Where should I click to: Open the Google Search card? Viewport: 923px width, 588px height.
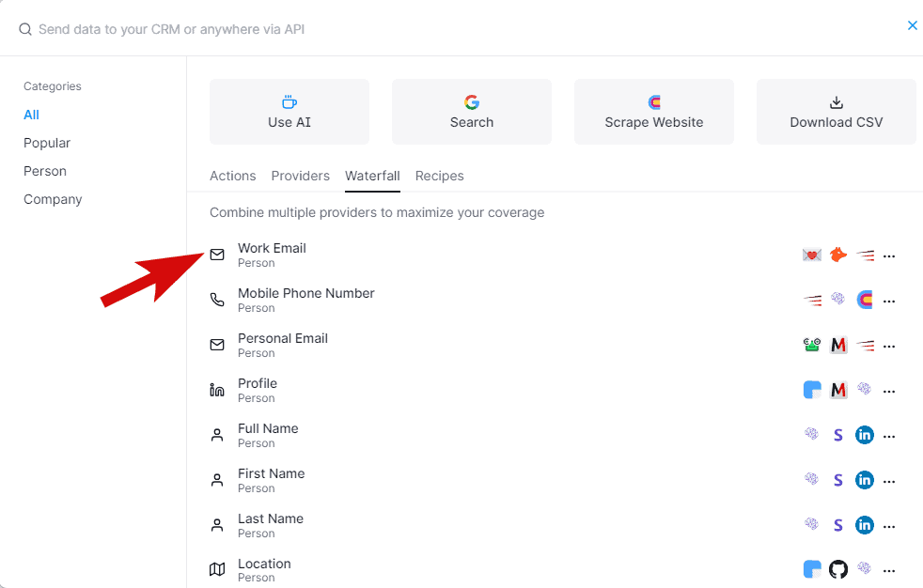(472, 112)
